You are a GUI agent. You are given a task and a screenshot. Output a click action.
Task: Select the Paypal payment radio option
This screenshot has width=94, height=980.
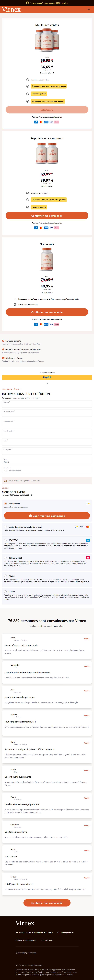coord(5,576)
